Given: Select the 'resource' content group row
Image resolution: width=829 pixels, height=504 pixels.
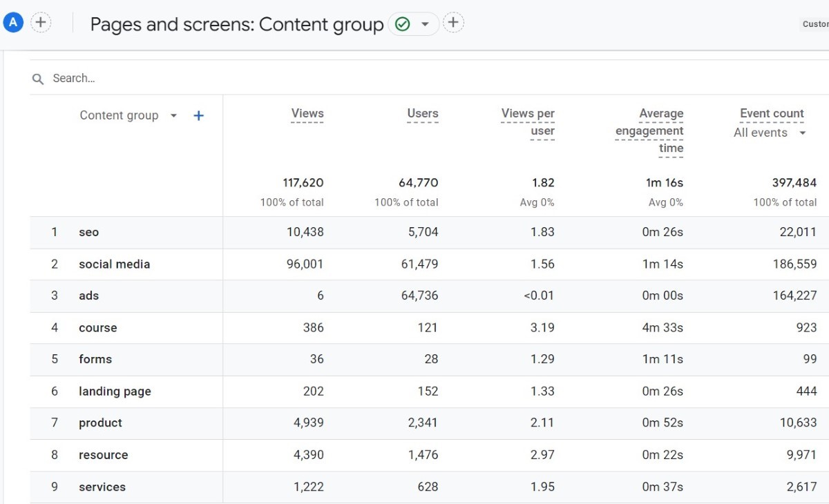Looking at the screenshot, I should tap(429, 455).
